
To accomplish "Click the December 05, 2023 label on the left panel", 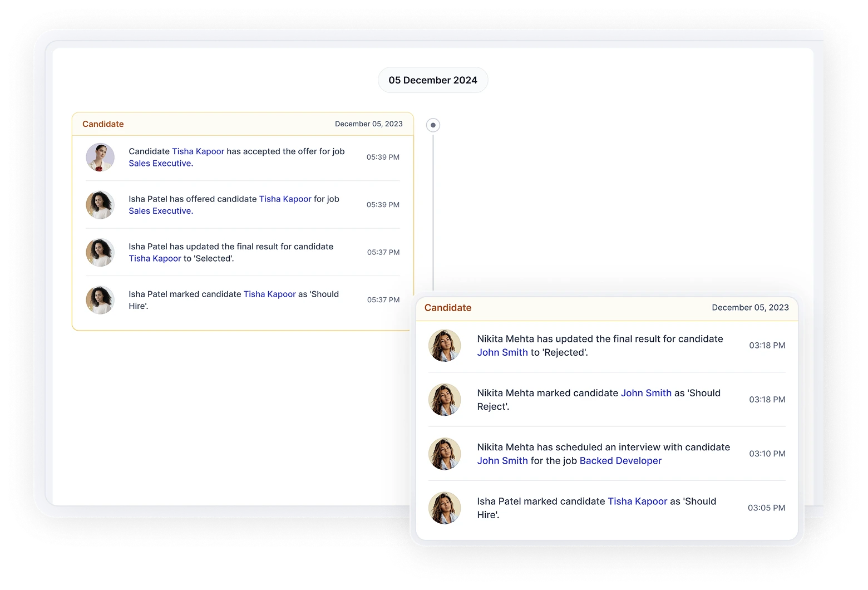I will [x=369, y=124].
